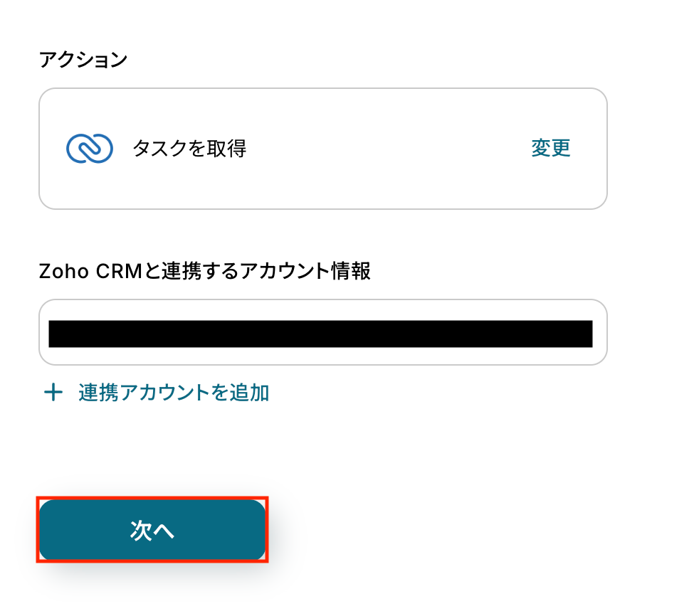Click the タスクを取得 action label
Image resolution: width=699 pixels, height=616 pixels.
point(189,149)
